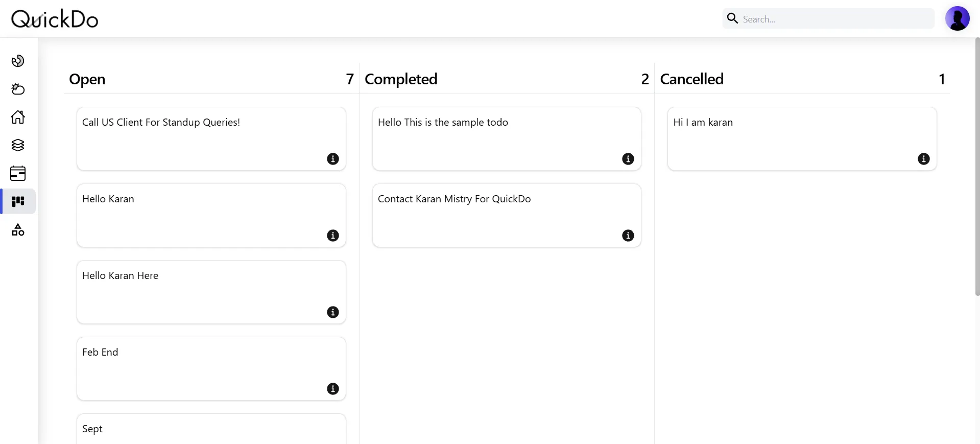Open the shapes categories sidebar icon
The image size is (980, 444).
tap(18, 229)
